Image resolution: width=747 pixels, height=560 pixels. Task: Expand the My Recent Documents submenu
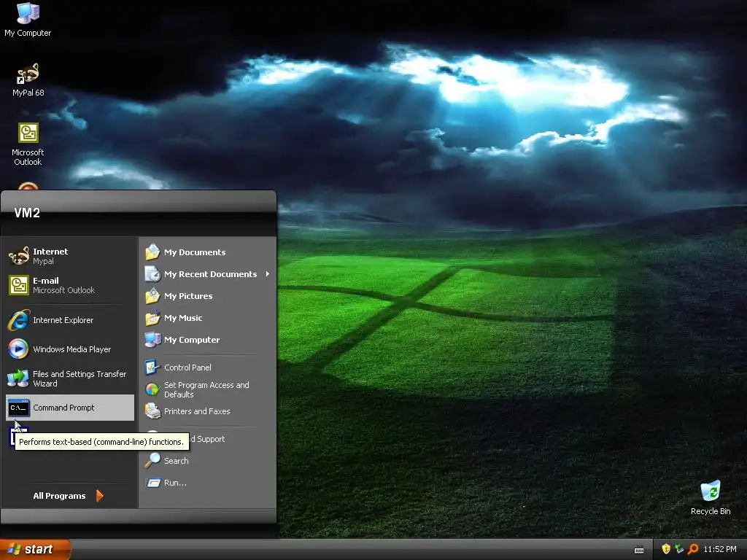click(x=207, y=274)
